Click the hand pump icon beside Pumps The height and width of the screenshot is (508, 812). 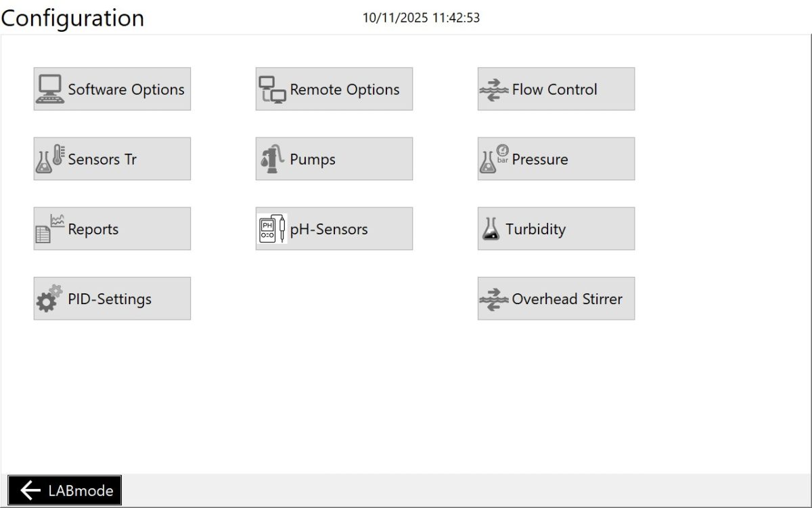click(x=272, y=159)
